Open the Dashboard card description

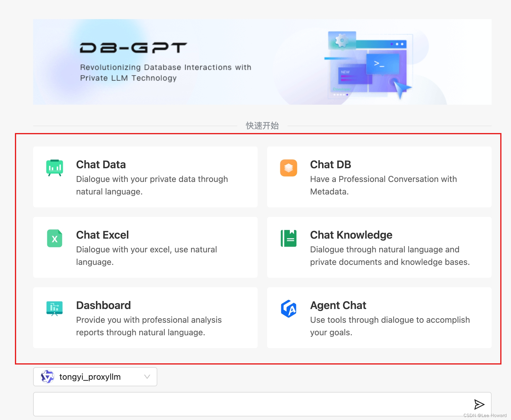pos(149,326)
